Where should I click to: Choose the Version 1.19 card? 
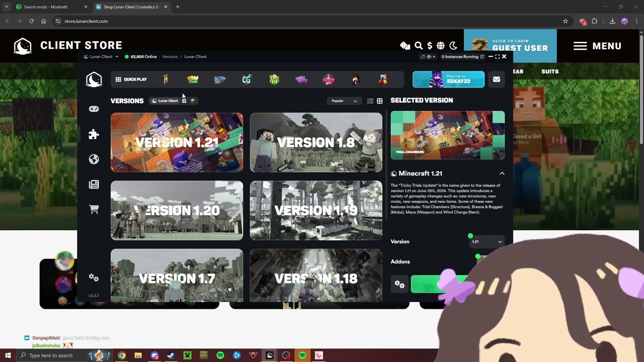(x=316, y=210)
